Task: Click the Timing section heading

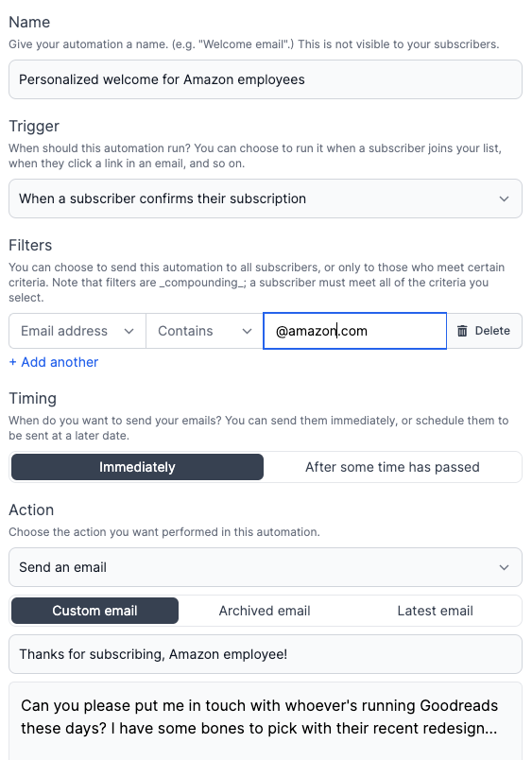Action: point(33,398)
